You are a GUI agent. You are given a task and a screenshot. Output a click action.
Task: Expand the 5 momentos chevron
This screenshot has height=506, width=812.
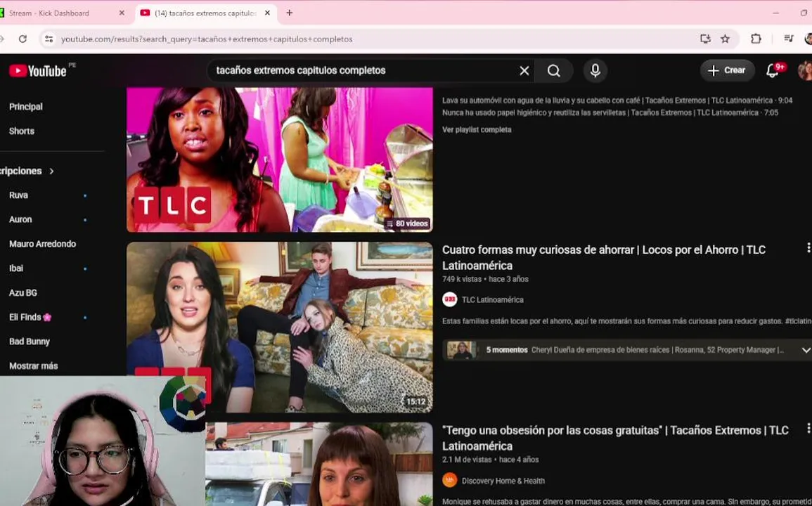[806, 350]
